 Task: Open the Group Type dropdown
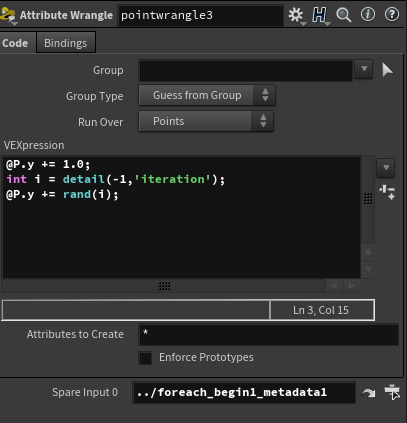point(207,95)
